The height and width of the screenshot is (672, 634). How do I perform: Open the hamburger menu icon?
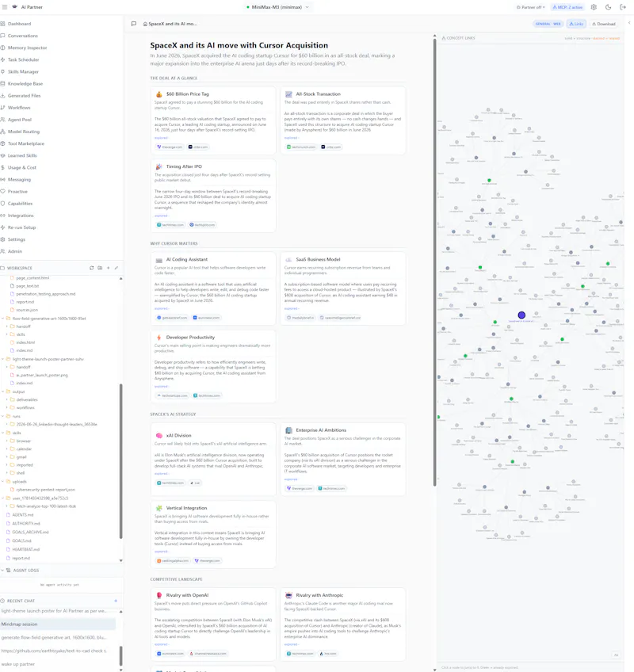tap(5, 7)
